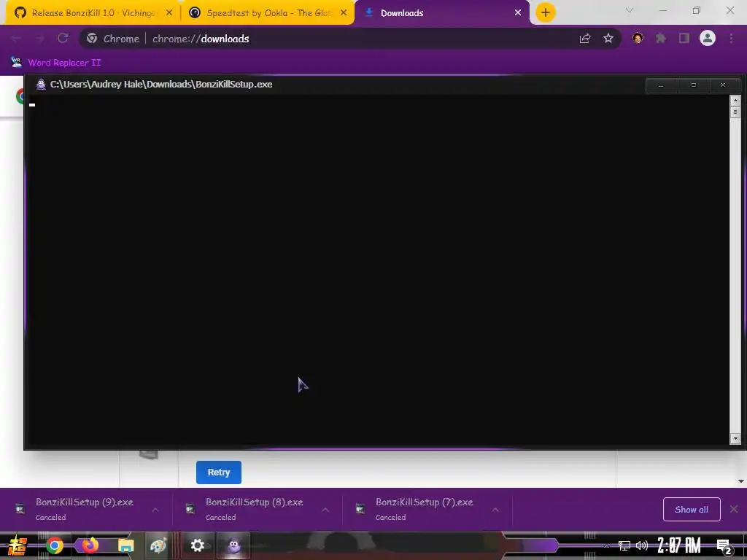The image size is (747, 560).
Task: Maximize the BonziKillSetup console window
Action: (694, 85)
